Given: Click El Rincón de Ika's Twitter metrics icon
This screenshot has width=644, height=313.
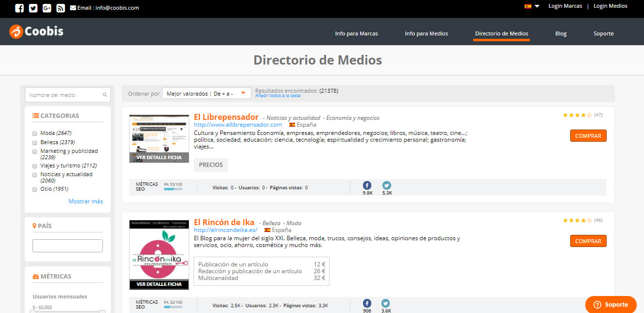Looking at the screenshot, I should click(x=385, y=303).
